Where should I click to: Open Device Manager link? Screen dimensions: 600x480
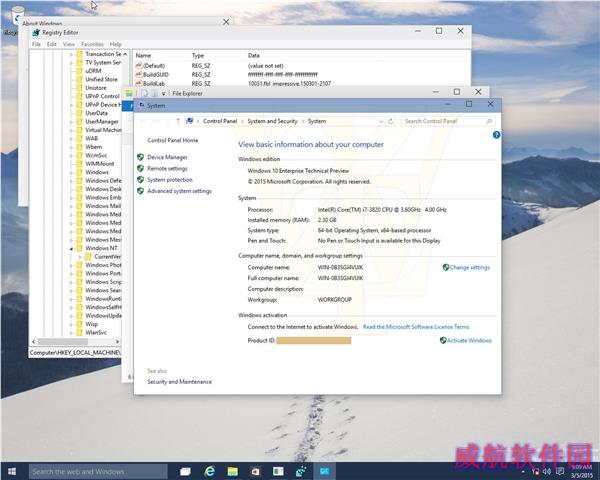tap(167, 157)
